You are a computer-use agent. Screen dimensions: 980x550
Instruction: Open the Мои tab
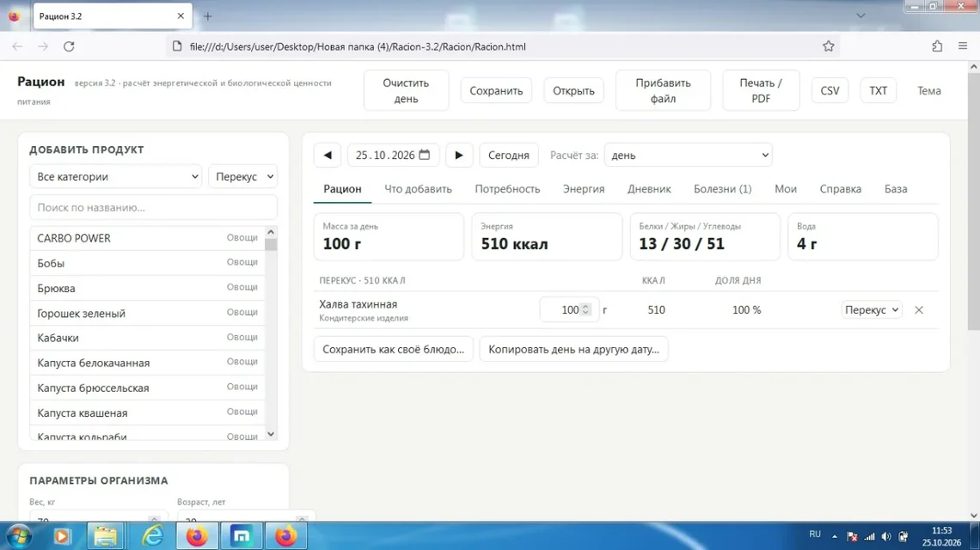786,189
